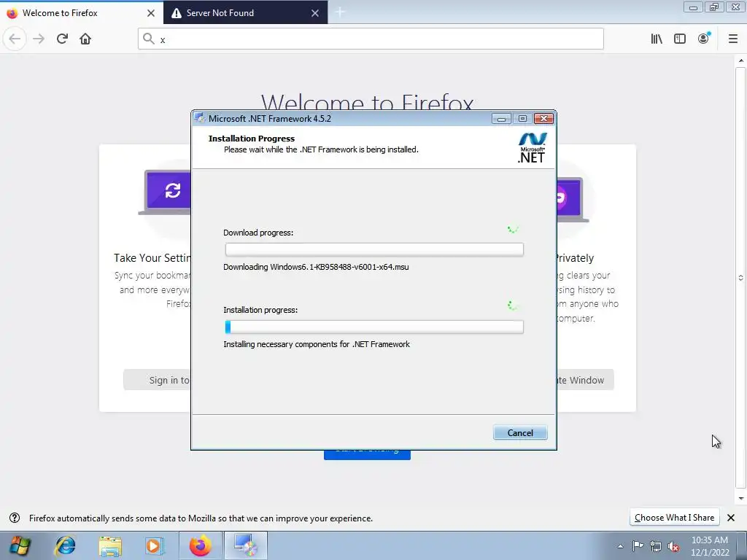Click the .NET installer title bar icon

pos(200,119)
